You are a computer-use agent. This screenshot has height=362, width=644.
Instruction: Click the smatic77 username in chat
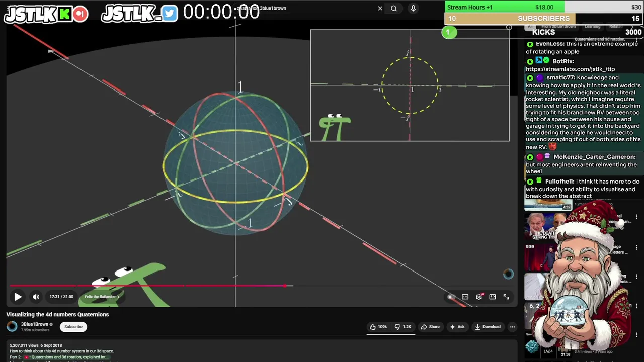pyautogui.click(x=560, y=77)
